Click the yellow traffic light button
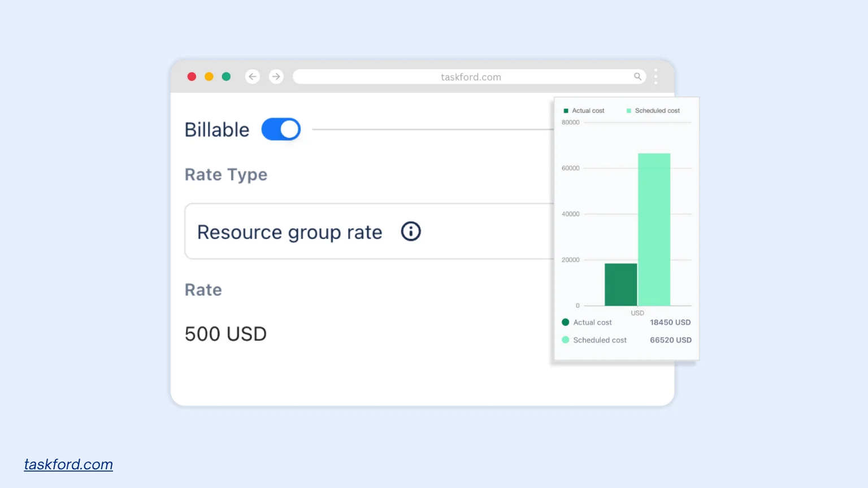The image size is (868, 488). [x=209, y=76]
